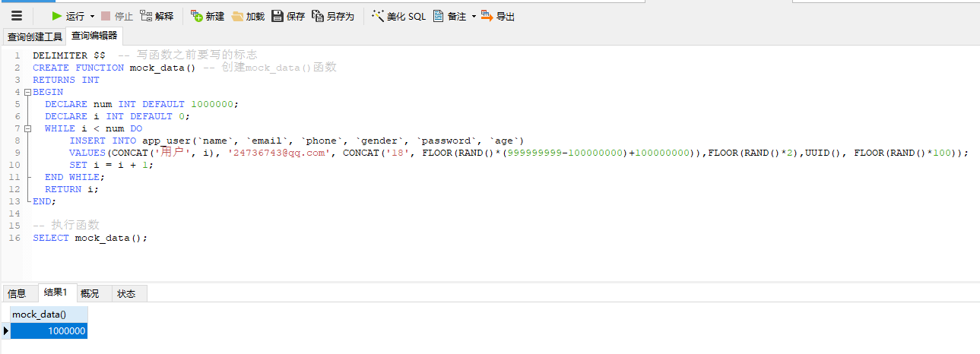Collapse the BEGIN block fold marker

(x=27, y=92)
